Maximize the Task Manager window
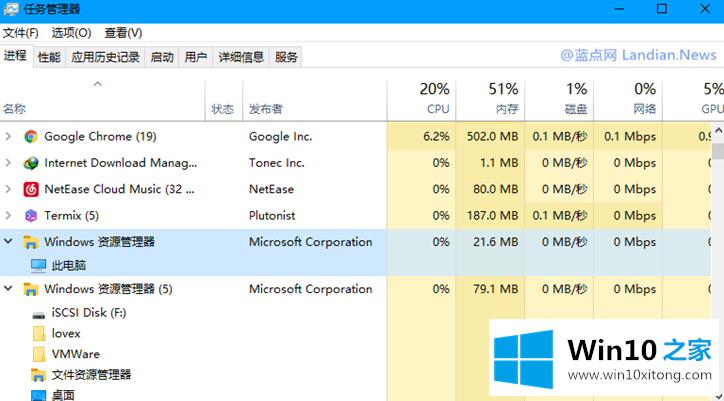 point(662,9)
